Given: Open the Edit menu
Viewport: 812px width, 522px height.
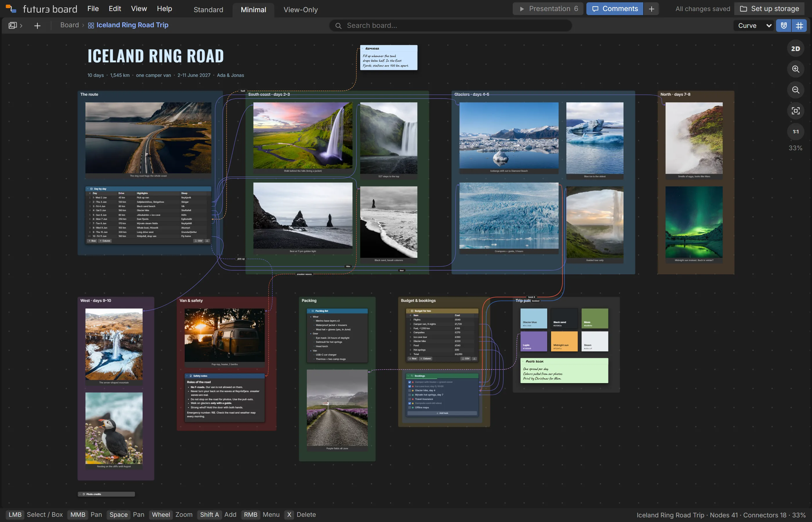Looking at the screenshot, I should pyautogui.click(x=115, y=9).
